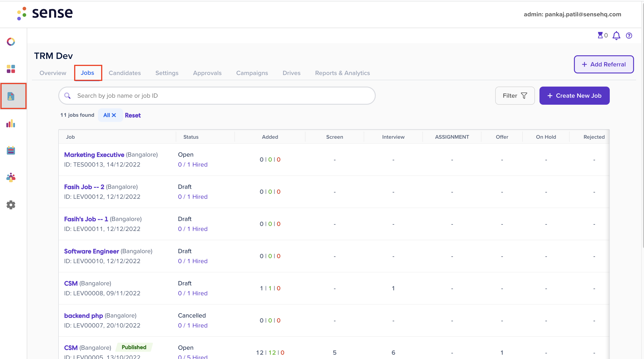The height and width of the screenshot is (359, 644).
Task: Click the hourglass pending tasks icon
Action: [600, 35]
